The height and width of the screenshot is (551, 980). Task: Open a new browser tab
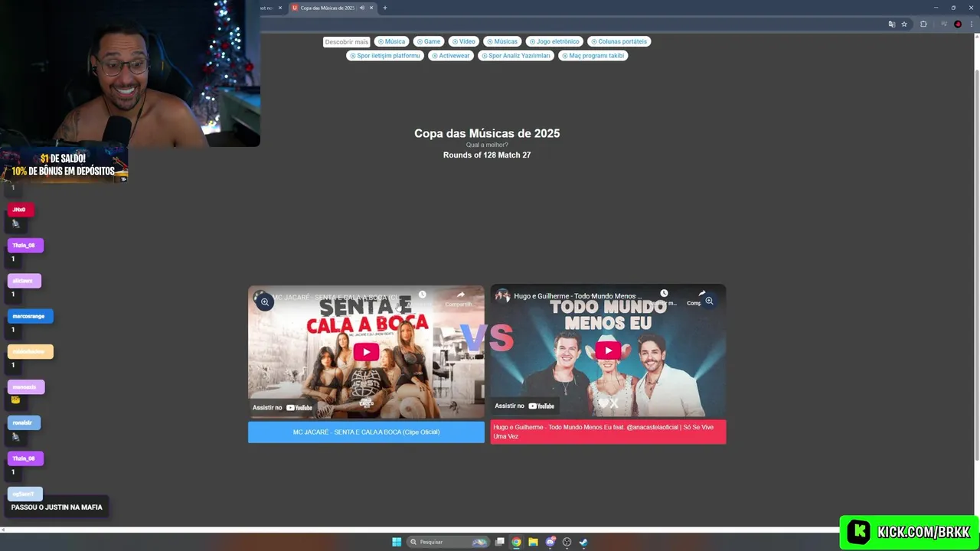pos(385,8)
